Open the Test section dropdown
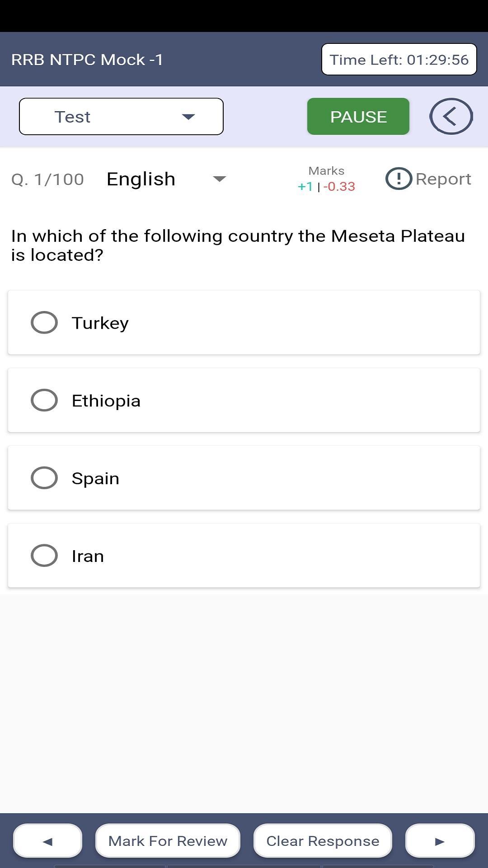488x868 pixels. coord(121,116)
